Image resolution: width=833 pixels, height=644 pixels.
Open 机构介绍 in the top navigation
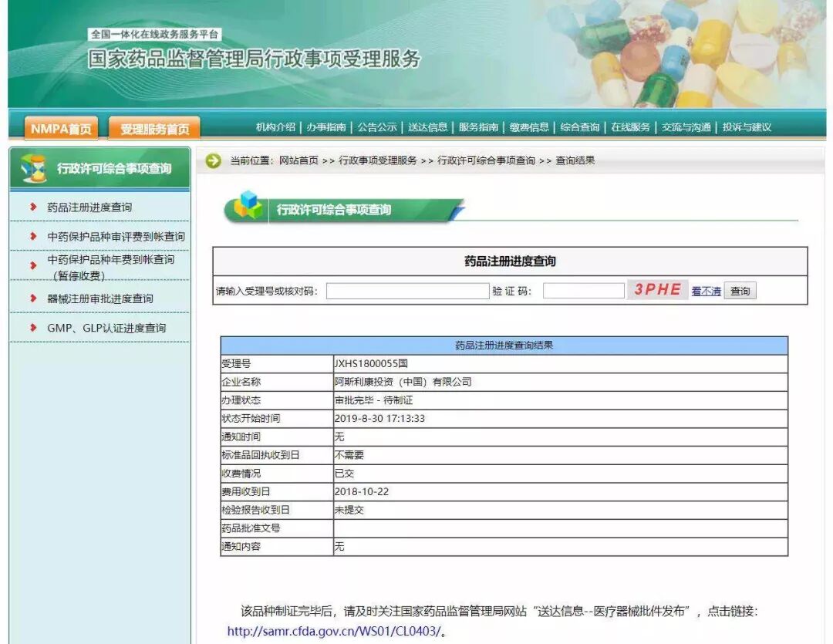tap(275, 127)
